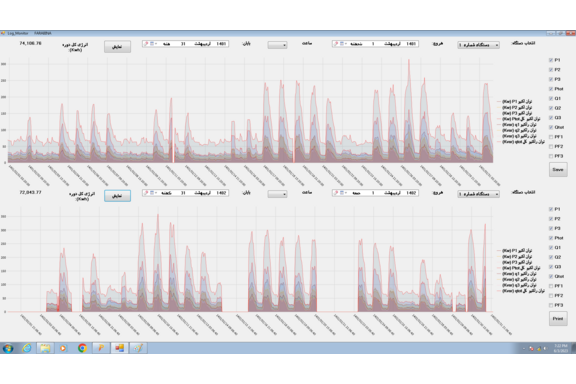Screen dimensions: 576x384
Task: Open calendar icon of bottom chart start date
Action: [342, 193]
